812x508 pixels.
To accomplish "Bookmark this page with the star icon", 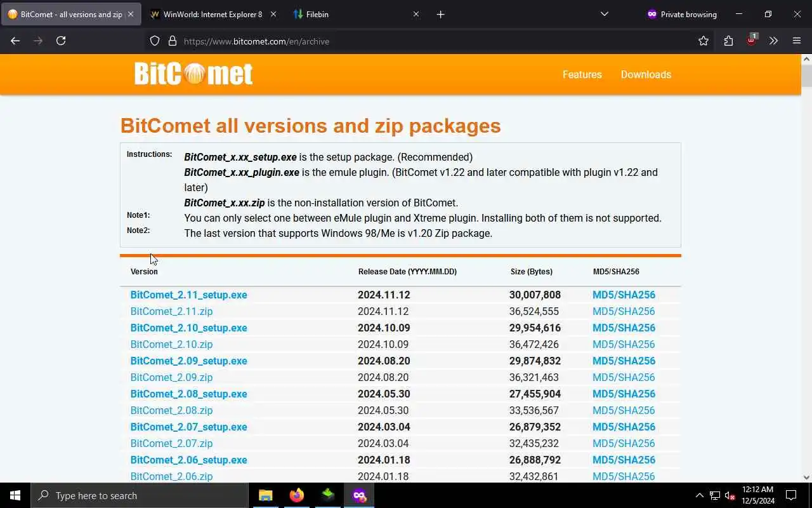I will coord(704,41).
